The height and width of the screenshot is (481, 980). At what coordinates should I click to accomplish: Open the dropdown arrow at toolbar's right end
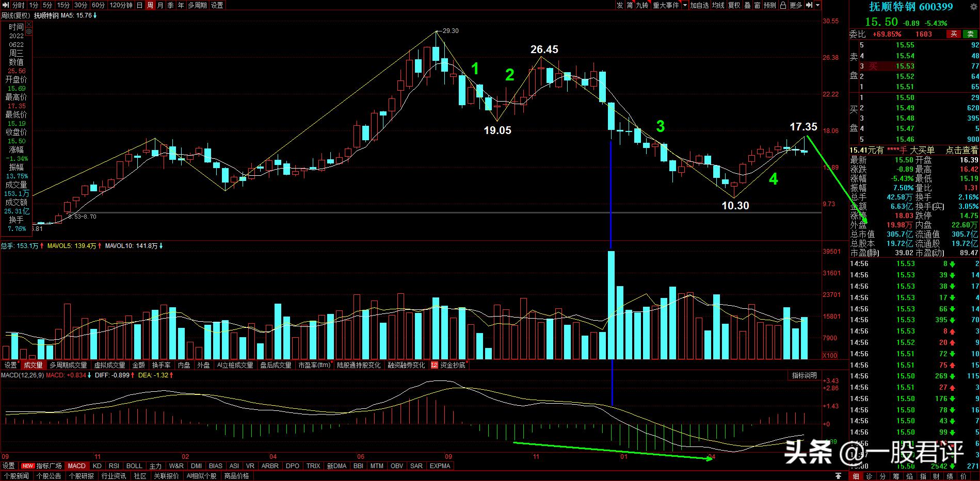[x=817, y=5]
